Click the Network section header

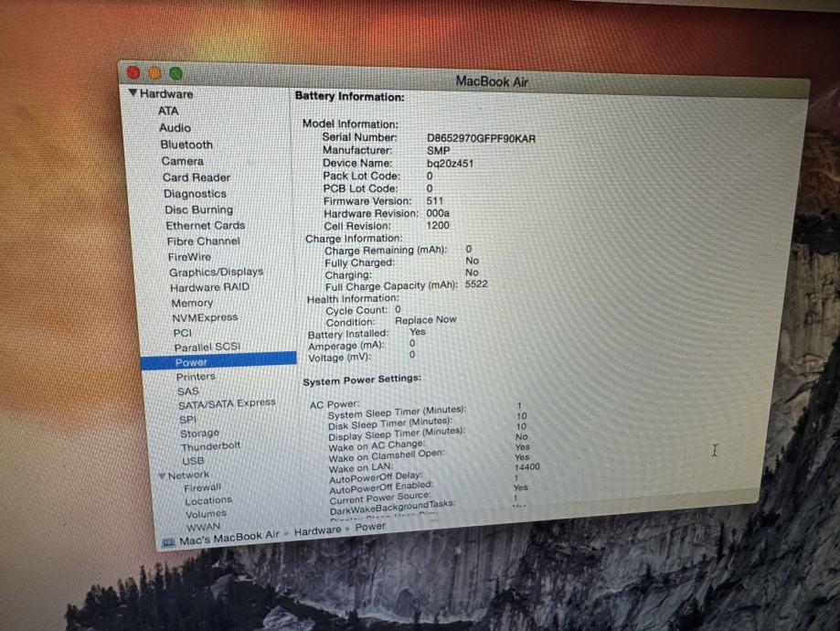pos(188,476)
